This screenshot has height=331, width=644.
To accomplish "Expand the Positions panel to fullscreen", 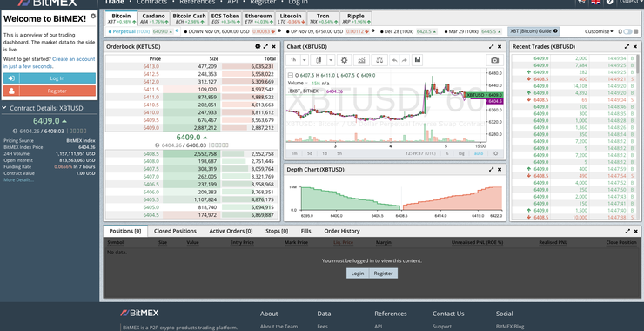I will [627, 232].
